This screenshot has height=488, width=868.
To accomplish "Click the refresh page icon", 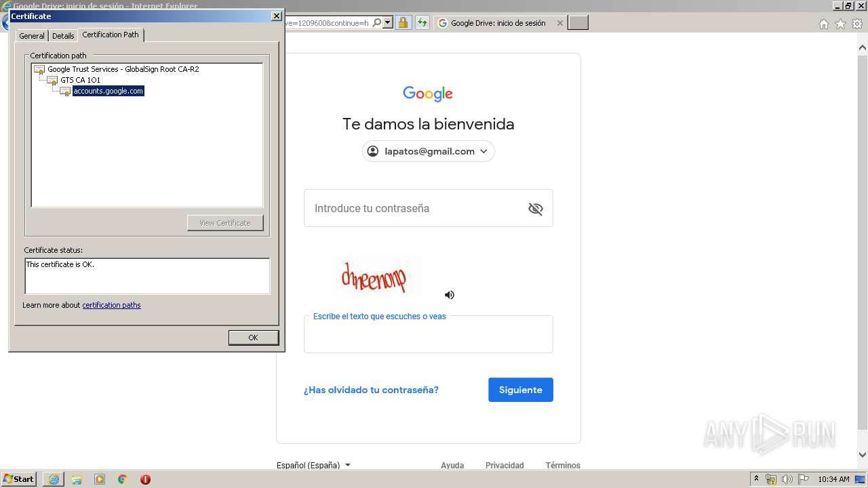I will tap(422, 23).
